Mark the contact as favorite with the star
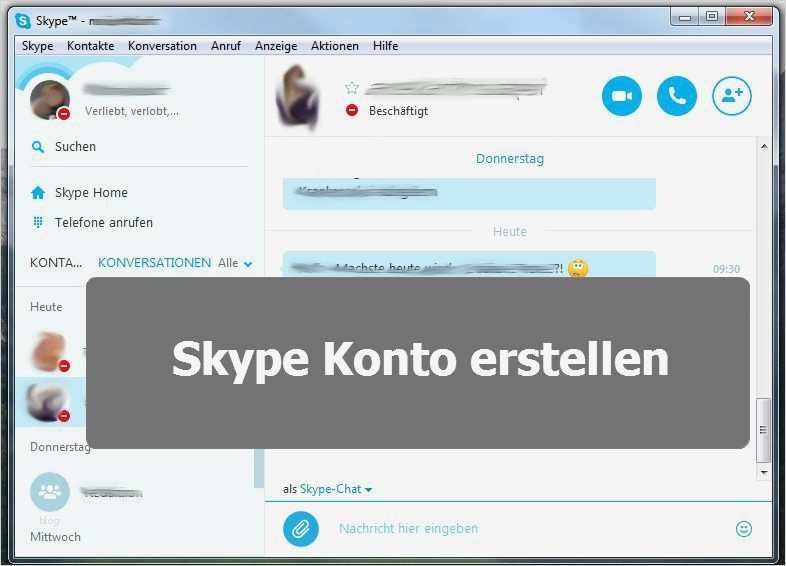 [x=352, y=88]
